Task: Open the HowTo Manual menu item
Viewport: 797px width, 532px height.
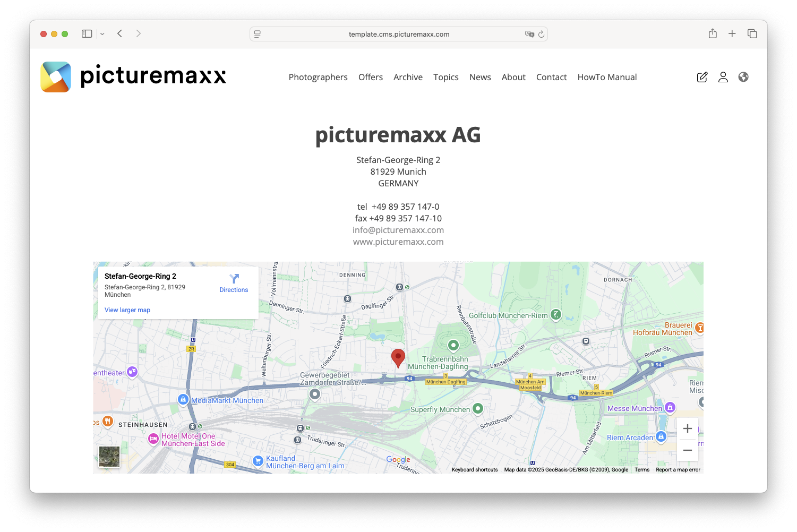Action: pyautogui.click(x=607, y=77)
